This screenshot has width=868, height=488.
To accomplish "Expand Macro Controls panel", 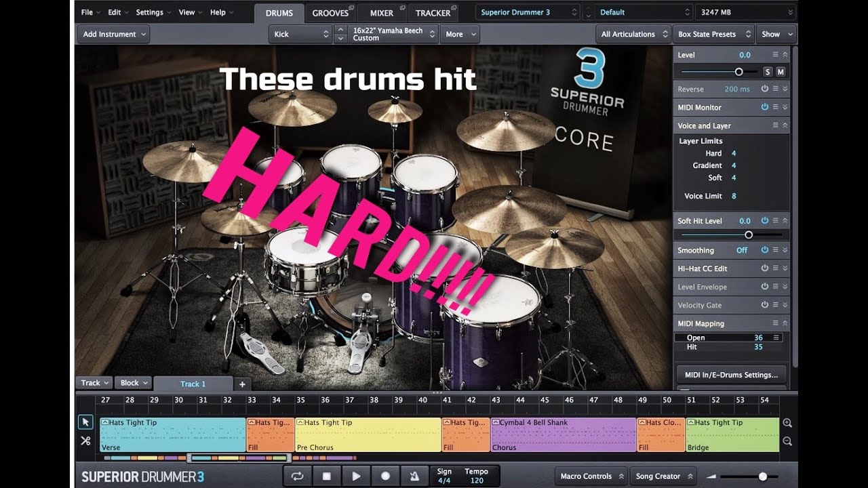I will tap(591, 476).
